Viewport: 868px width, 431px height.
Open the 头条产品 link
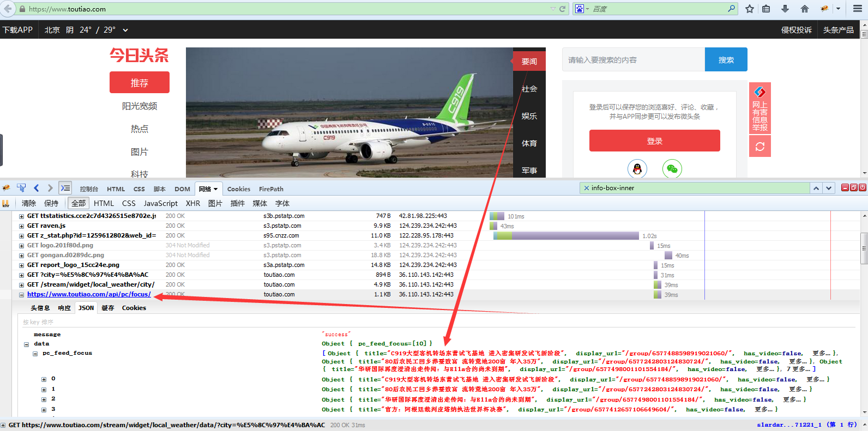(x=839, y=30)
